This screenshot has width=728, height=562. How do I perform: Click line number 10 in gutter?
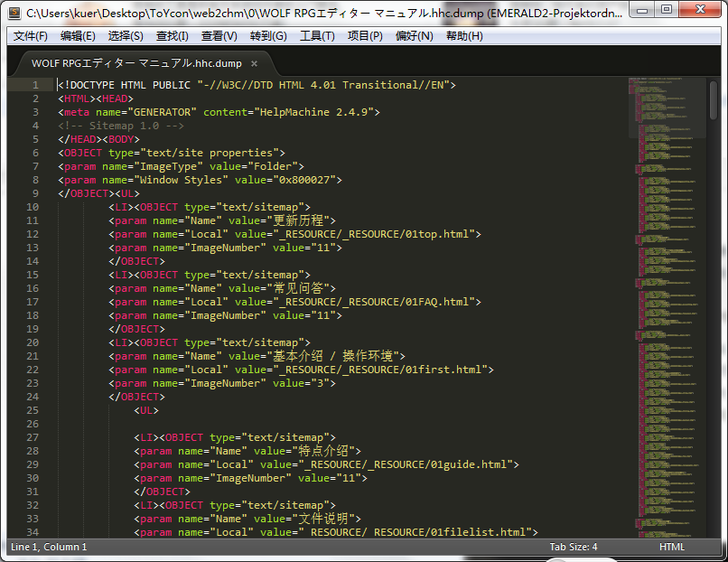(33, 207)
